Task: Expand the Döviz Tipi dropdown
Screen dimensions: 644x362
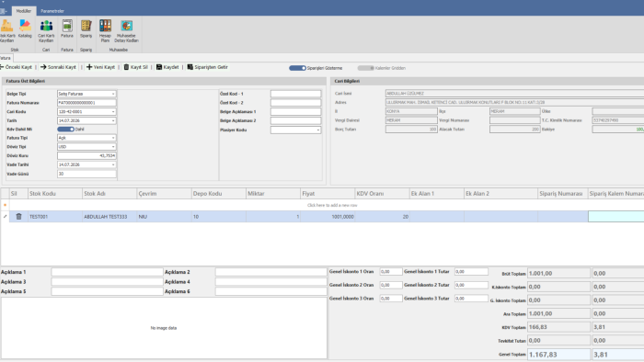Action: [113, 147]
